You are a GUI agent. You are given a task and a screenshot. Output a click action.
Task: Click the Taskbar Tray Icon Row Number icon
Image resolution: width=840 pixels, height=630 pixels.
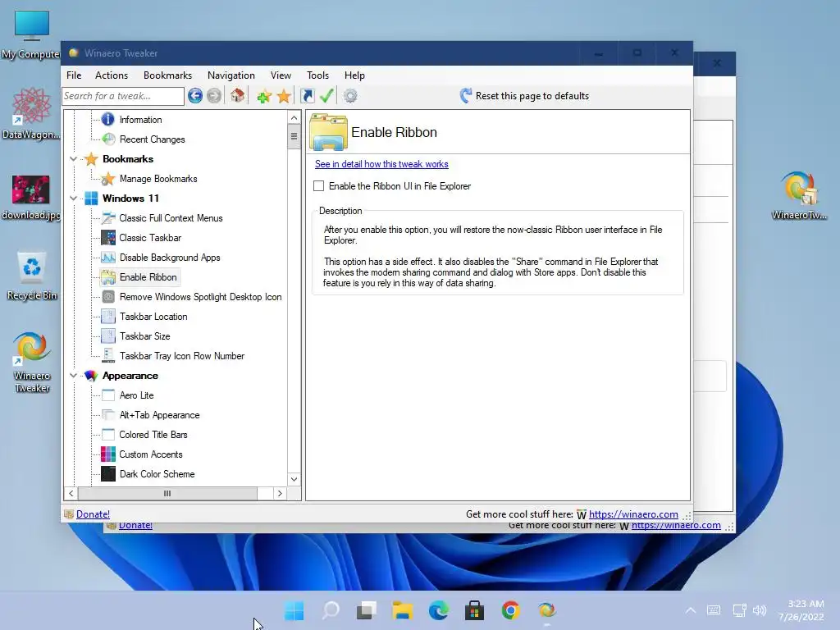pos(108,355)
